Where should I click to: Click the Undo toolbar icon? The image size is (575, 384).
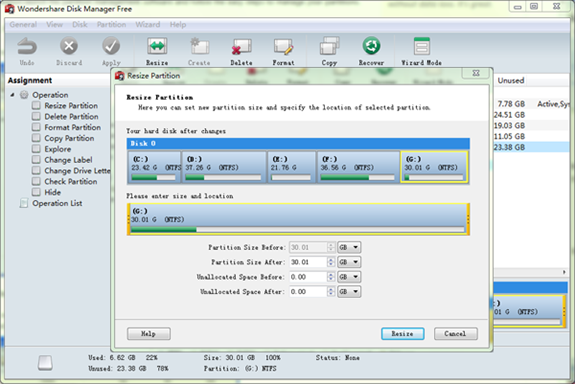tap(27, 47)
